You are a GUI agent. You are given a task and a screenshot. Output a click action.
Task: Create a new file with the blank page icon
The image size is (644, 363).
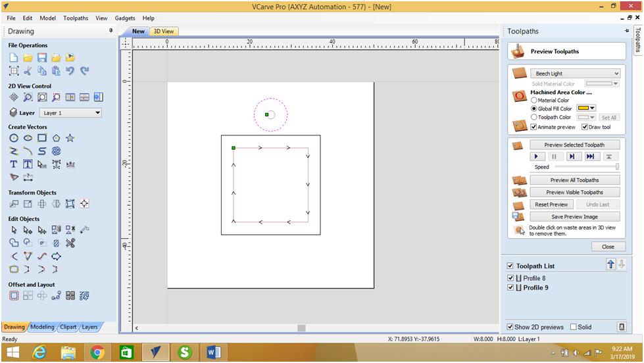14,57
